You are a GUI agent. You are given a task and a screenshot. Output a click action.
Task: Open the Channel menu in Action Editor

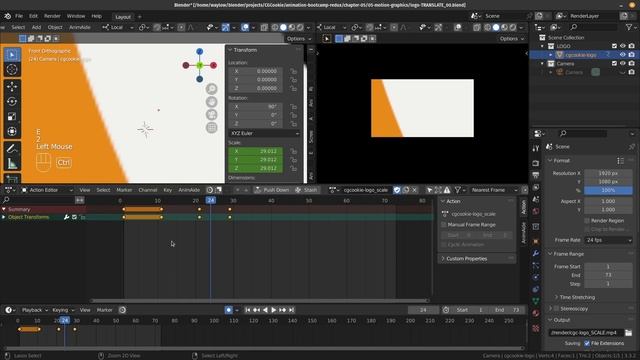point(147,190)
